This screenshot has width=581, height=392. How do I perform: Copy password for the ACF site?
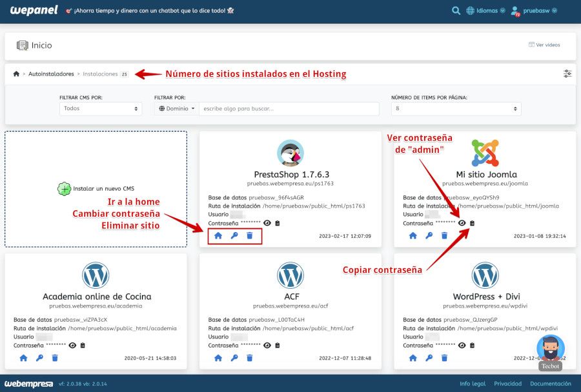click(x=278, y=345)
